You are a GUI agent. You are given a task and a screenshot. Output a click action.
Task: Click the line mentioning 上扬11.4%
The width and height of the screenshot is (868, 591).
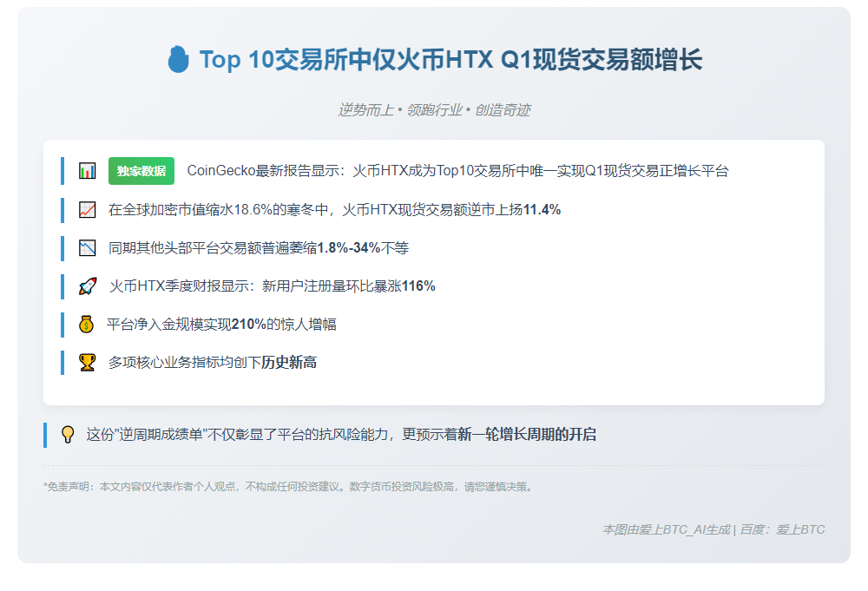point(334,210)
